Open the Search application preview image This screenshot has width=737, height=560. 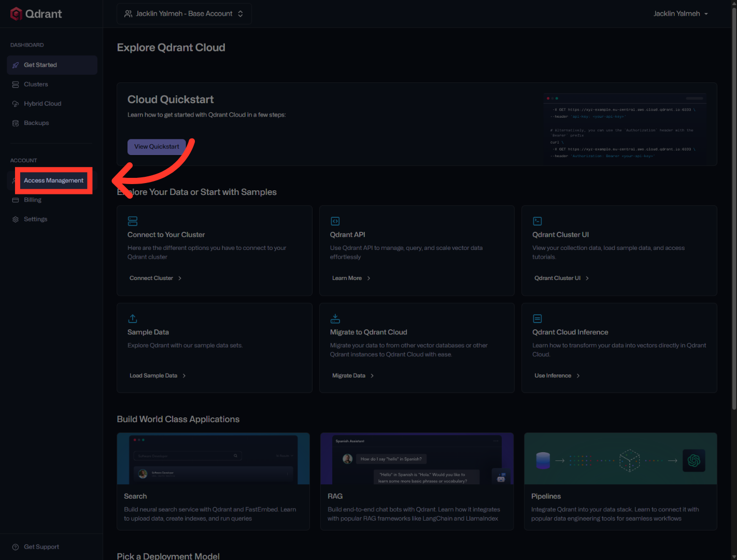pos(214,459)
